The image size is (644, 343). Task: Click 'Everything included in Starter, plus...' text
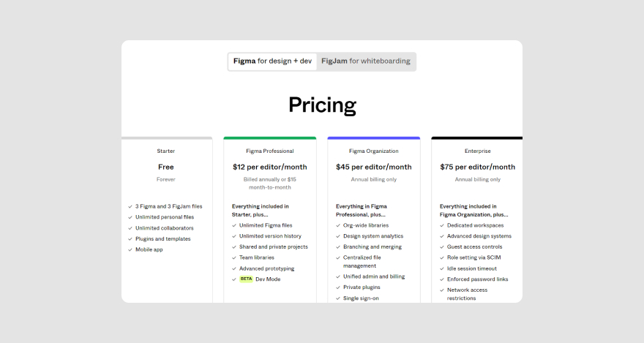tap(261, 211)
